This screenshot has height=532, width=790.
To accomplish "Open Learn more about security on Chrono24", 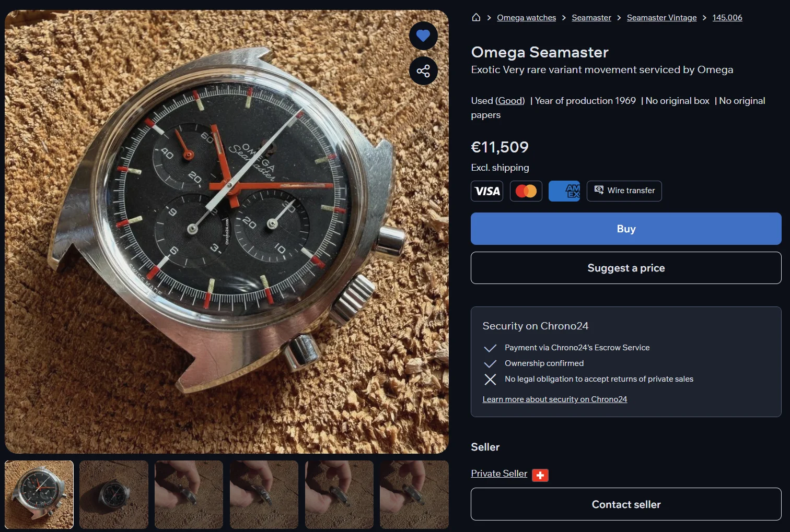I will [x=554, y=399].
